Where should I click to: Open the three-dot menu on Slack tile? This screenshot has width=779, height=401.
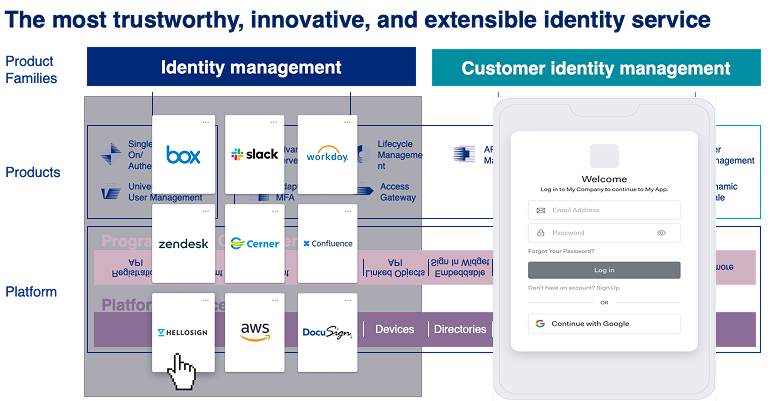point(278,122)
